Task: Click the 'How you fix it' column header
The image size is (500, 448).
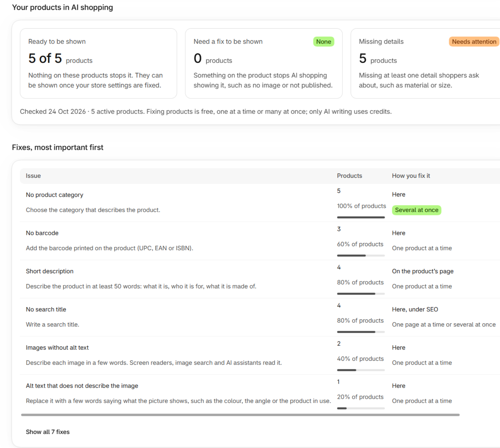Action: point(411,176)
